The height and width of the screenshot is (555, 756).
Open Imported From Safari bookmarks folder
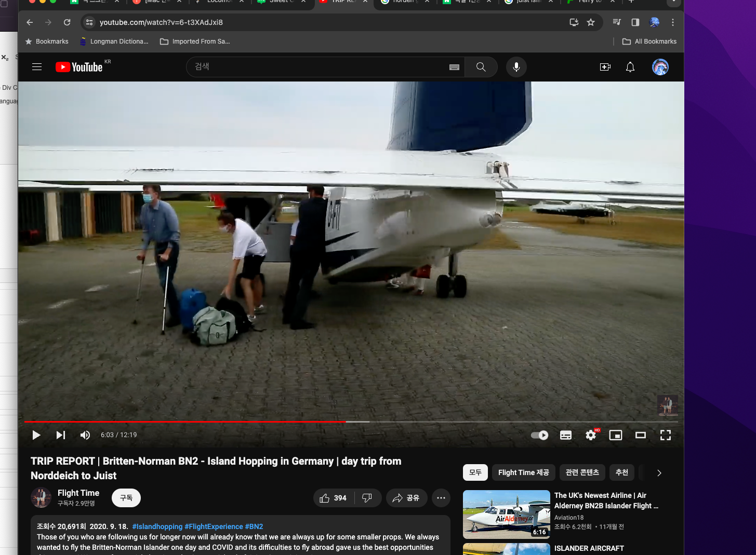[x=195, y=42]
